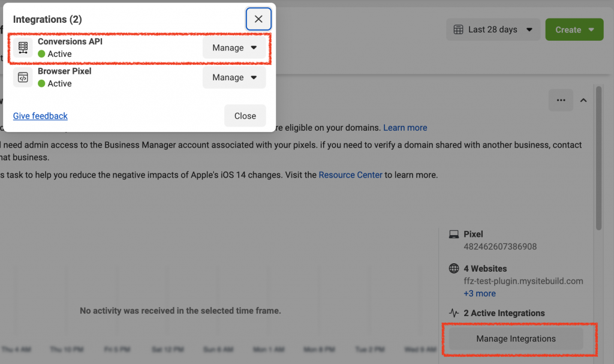The width and height of the screenshot is (614, 364).
Task: Open Manage dropdown for Conversions API
Action: (x=234, y=47)
